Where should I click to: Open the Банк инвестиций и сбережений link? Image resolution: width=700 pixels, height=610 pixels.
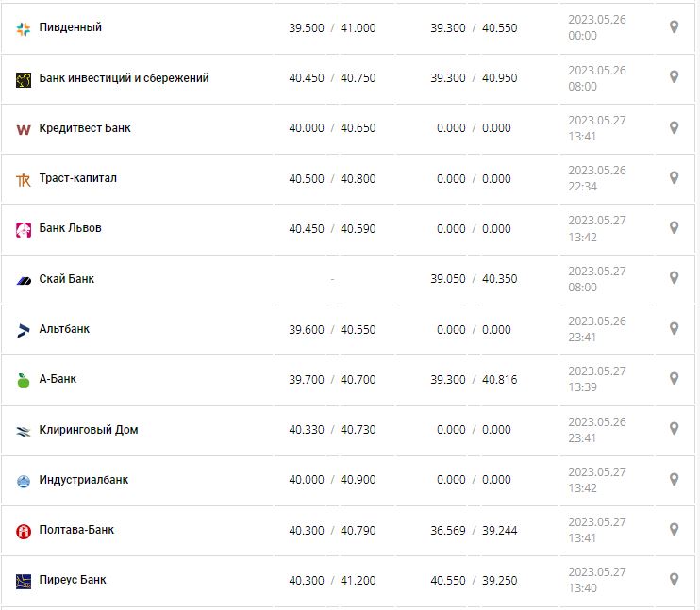(124, 78)
